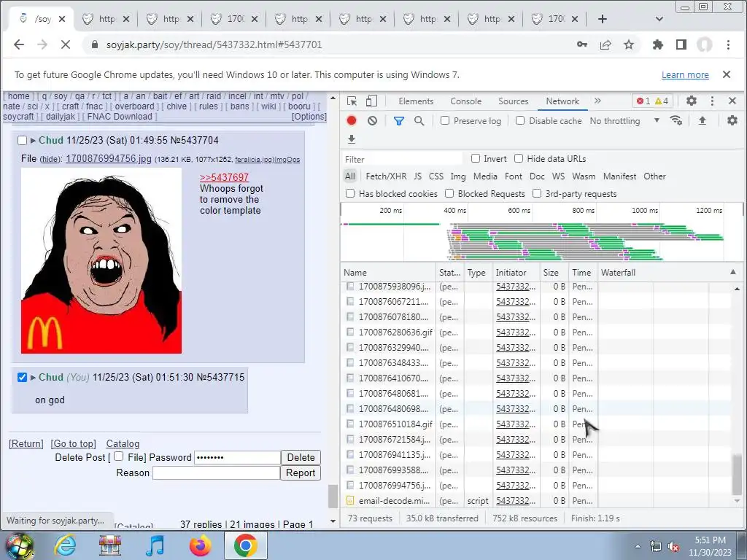Viewport: 747px width, 560px height.
Task: Click the taskbar volume icon
Action: coord(673,547)
